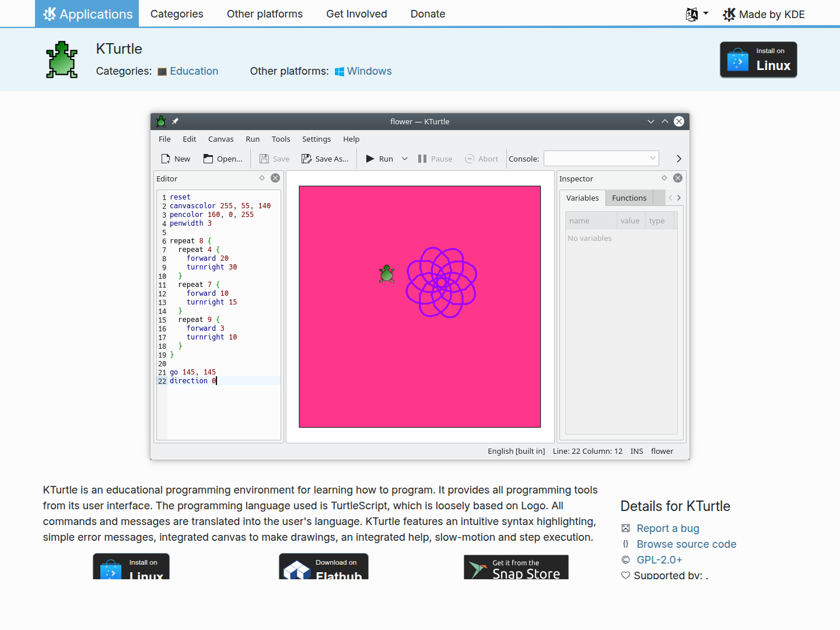The image size is (840, 630).
Task: Float the Inspector panel with the diamond icon
Action: pos(664,178)
